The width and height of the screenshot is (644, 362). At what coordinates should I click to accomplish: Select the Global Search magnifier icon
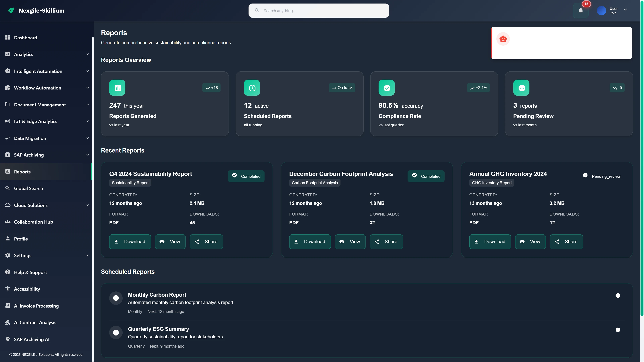8,188
